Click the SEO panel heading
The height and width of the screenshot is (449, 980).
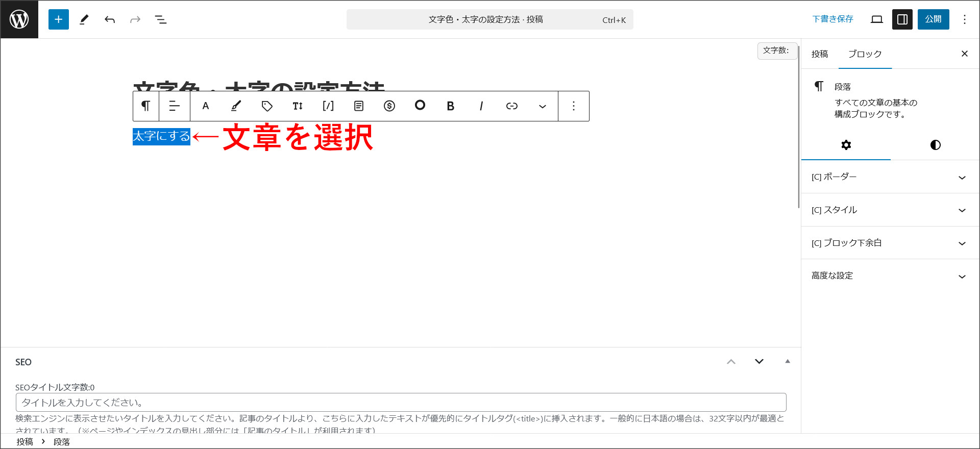point(23,362)
